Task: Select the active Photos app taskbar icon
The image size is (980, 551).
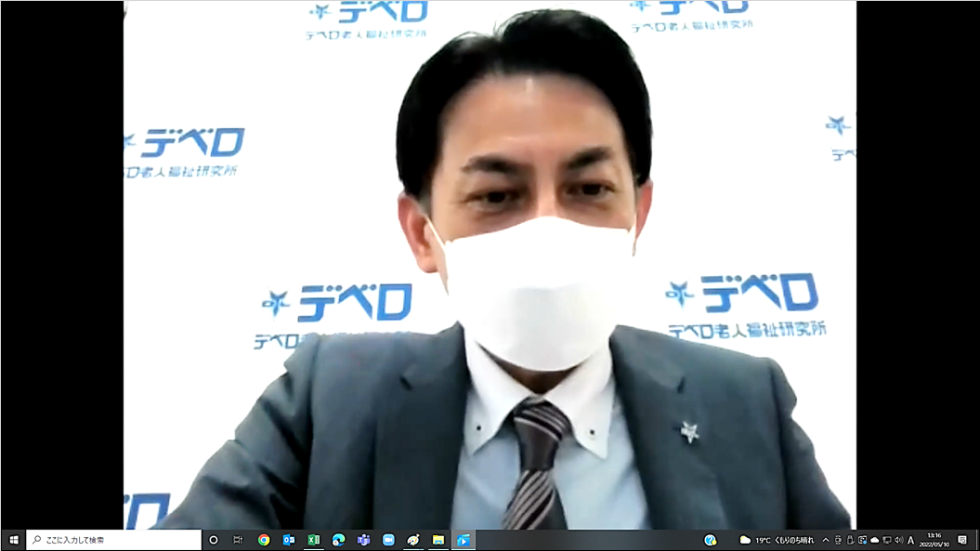Action: coord(463,540)
